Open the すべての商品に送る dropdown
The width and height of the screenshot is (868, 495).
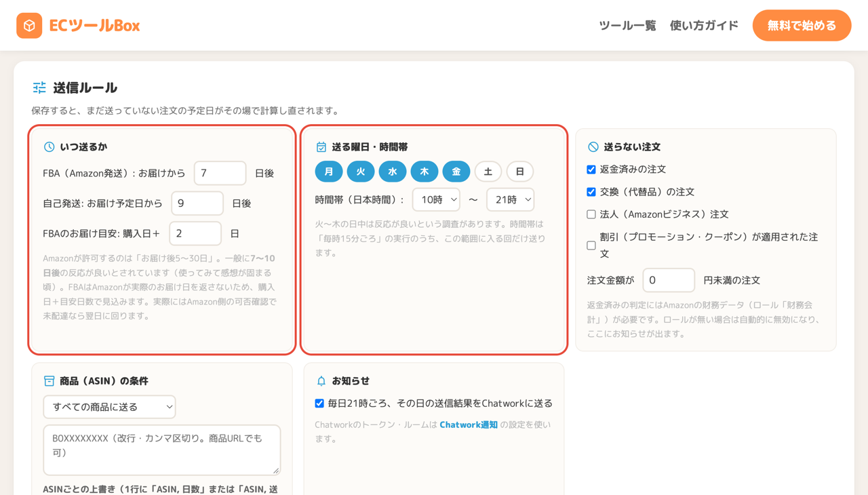(x=109, y=407)
